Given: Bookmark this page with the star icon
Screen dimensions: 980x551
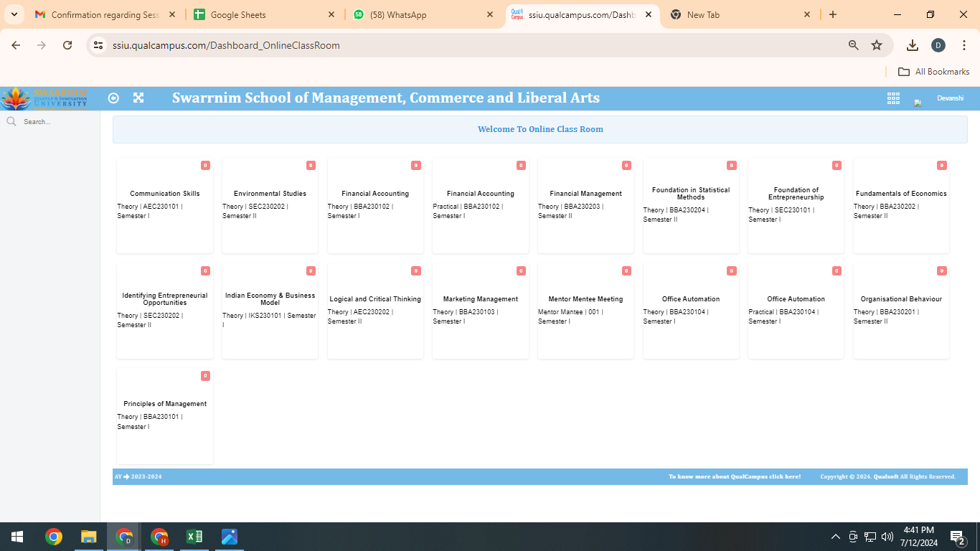Looking at the screenshot, I should pyautogui.click(x=877, y=45).
